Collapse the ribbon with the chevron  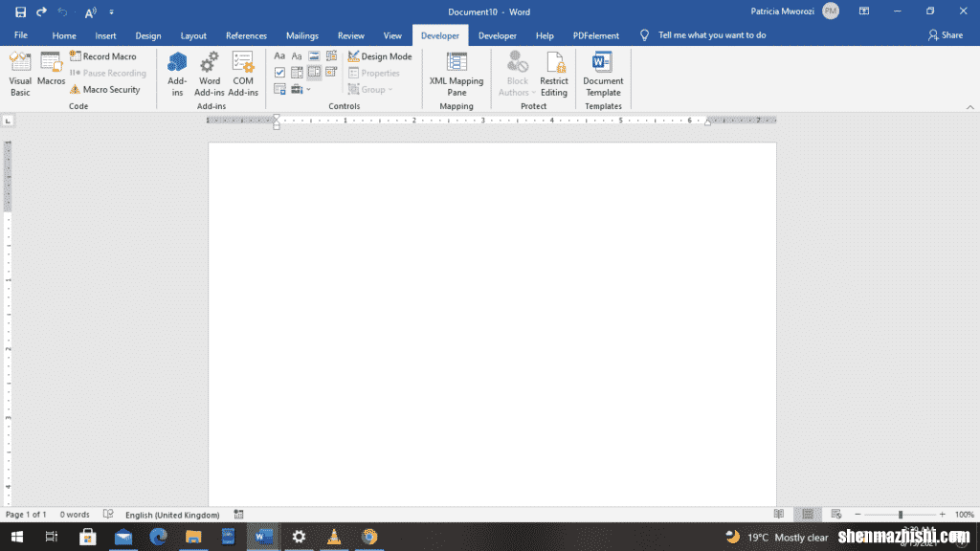pyautogui.click(x=970, y=107)
